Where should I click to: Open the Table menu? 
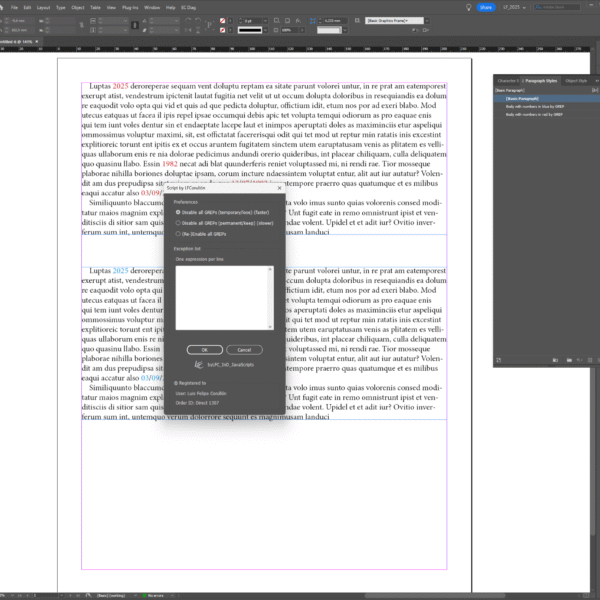tap(95, 8)
